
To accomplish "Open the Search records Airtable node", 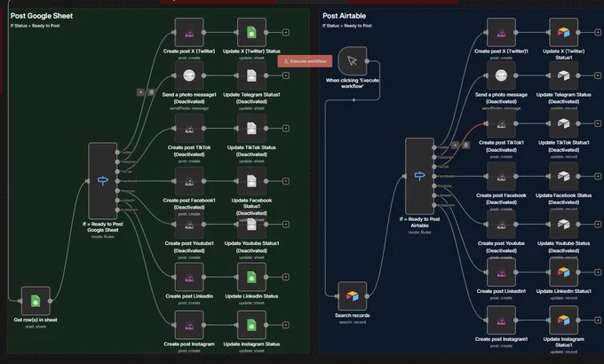I will (x=353, y=297).
